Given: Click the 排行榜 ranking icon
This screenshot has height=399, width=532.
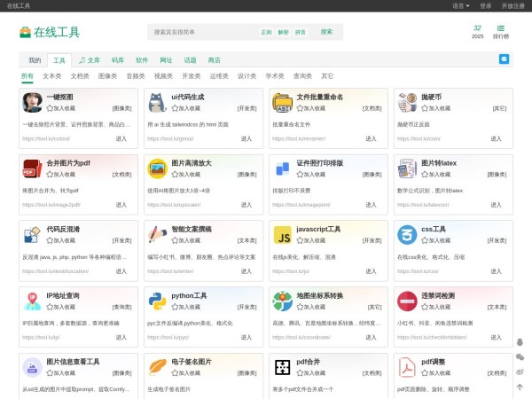Looking at the screenshot, I should pyautogui.click(x=501, y=28).
